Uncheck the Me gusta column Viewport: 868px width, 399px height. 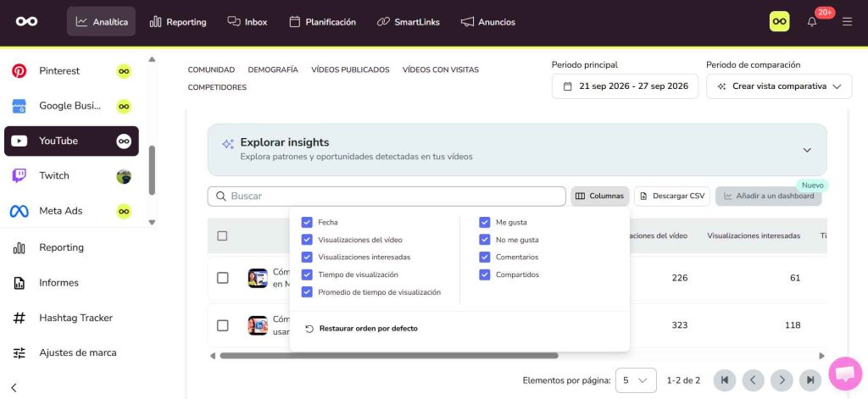pyautogui.click(x=485, y=223)
